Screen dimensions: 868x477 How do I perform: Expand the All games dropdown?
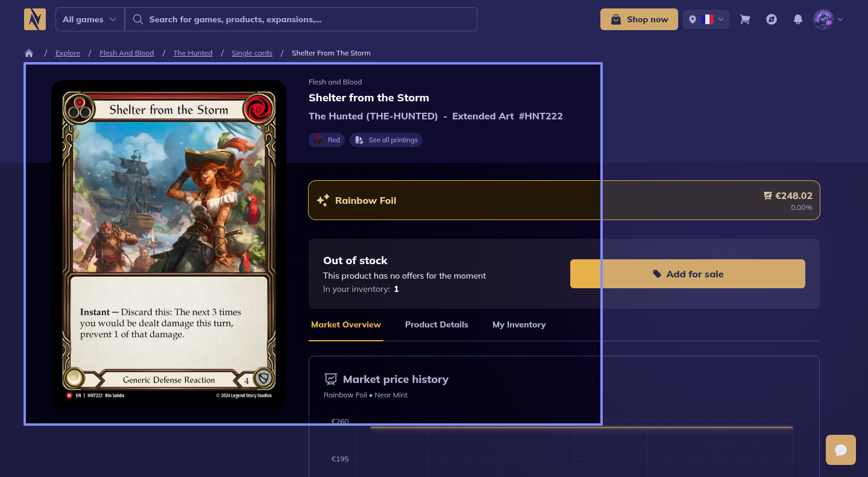pyautogui.click(x=90, y=19)
